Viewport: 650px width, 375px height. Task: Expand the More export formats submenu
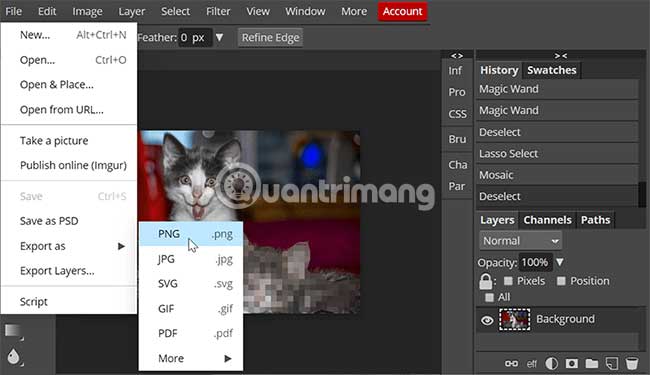click(191, 358)
